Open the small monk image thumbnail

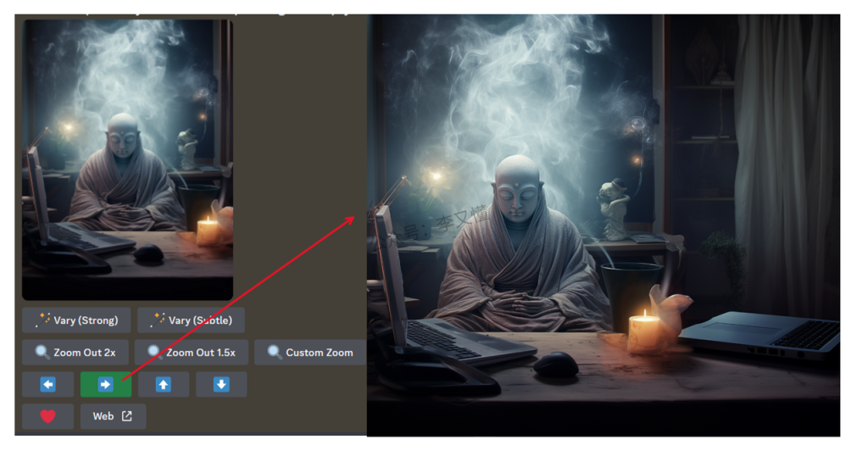tap(127, 159)
